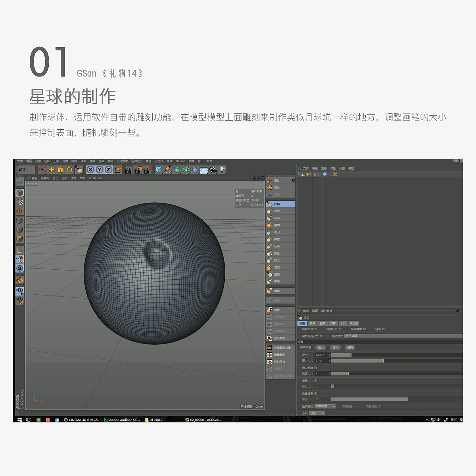Viewport: 476px width, 476px height.
Task: Select the 蒙板 (Mask) brush
Action: (x=281, y=310)
